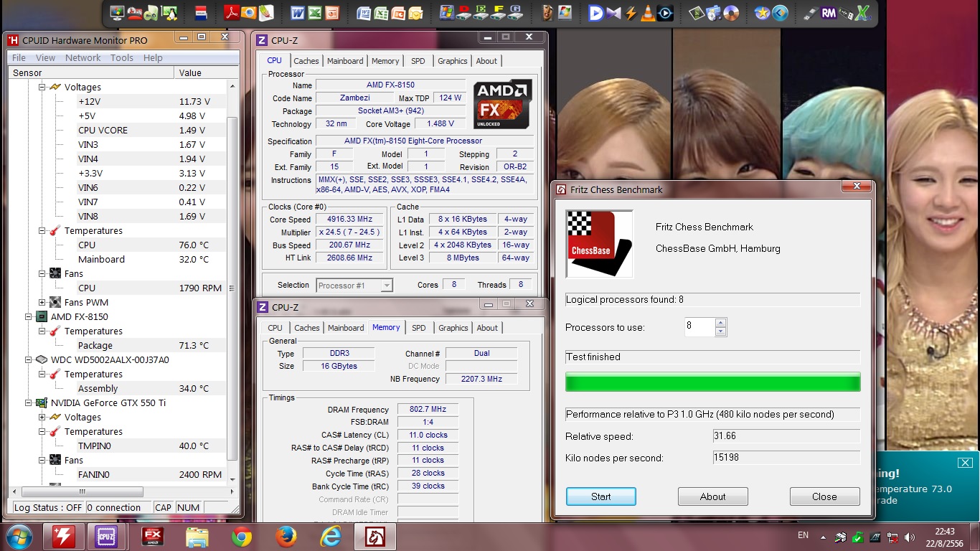Screen dimensions: 980x551
Task: Collapse the AMD FX-8150 node
Action: [x=29, y=316]
